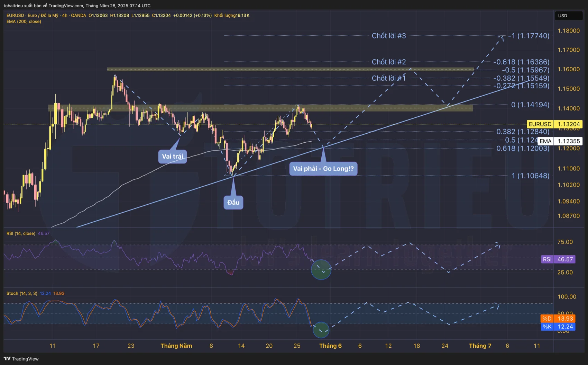
Task: Select the Stoch (14, 3, 3) indicator label
Action: (x=22, y=293)
